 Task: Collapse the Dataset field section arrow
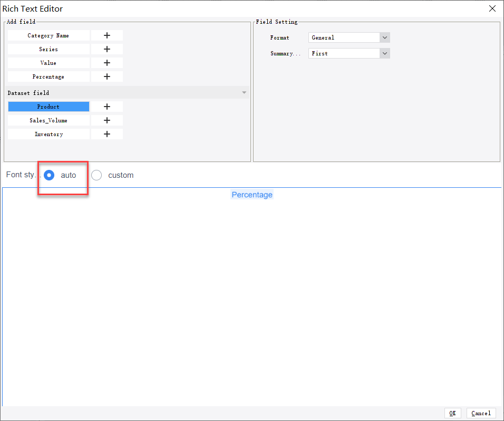[x=244, y=93]
